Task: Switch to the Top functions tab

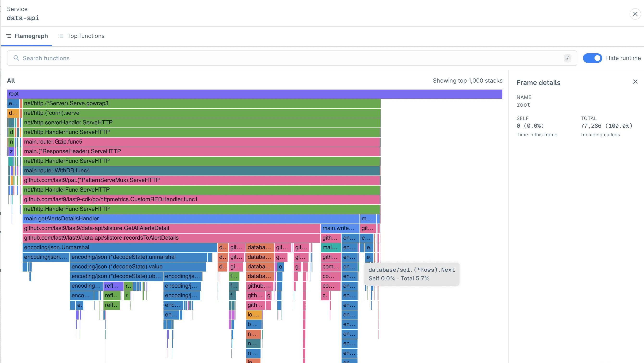Action: click(x=81, y=36)
